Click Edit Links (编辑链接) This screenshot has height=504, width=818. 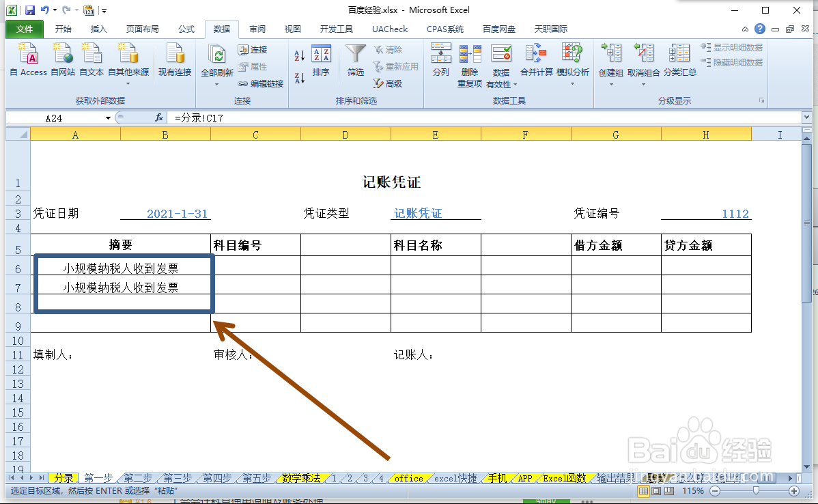click(x=260, y=83)
